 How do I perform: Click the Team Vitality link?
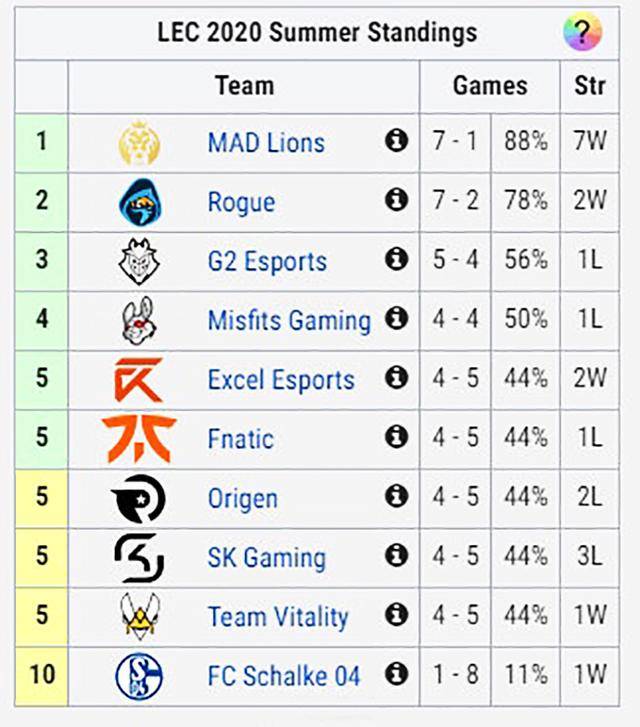click(x=278, y=617)
